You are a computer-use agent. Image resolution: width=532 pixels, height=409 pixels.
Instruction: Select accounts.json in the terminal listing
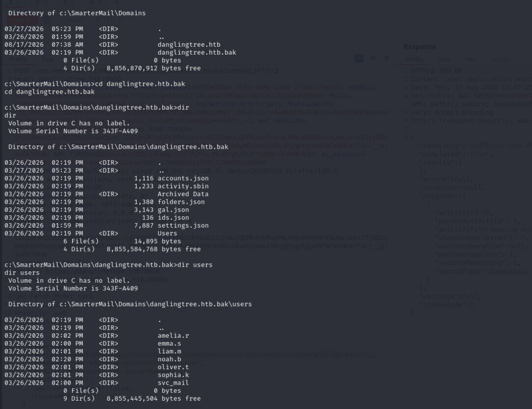click(183, 178)
